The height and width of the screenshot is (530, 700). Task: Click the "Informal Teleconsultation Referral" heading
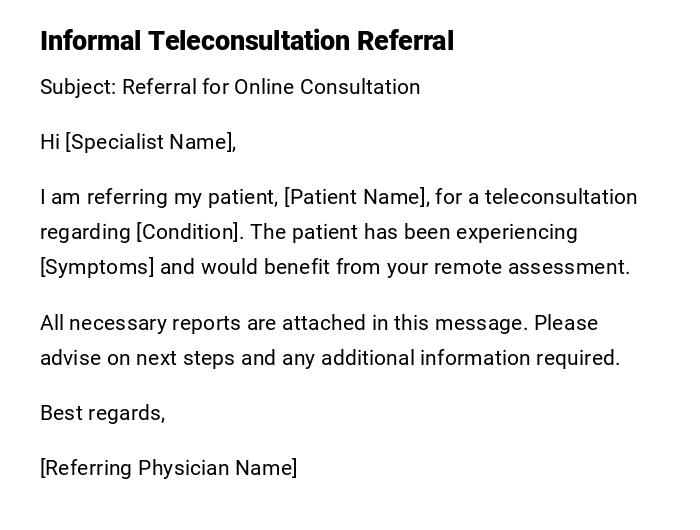(x=246, y=41)
